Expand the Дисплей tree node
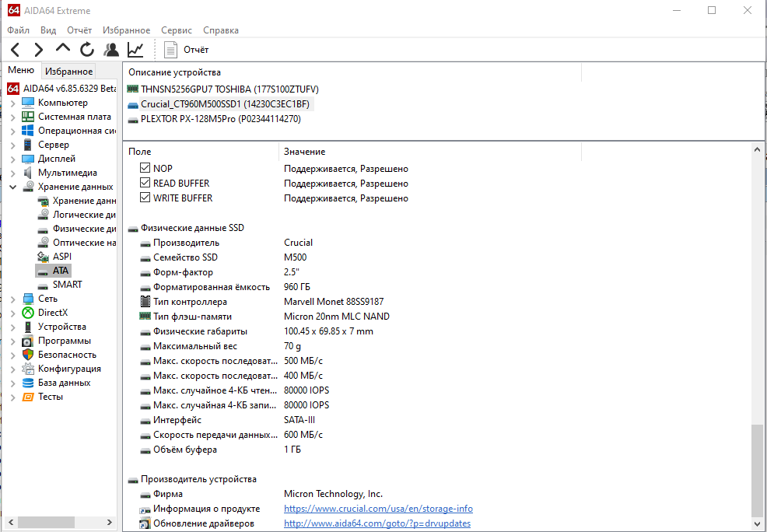This screenshot has width=767, height=532. 13,159
